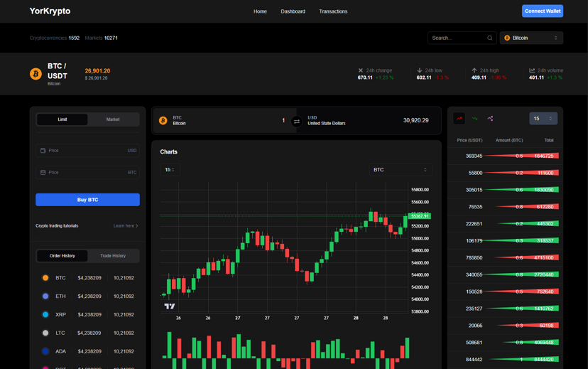Click the Connect Wallet button
588x369 pixels.
point(543,11)
